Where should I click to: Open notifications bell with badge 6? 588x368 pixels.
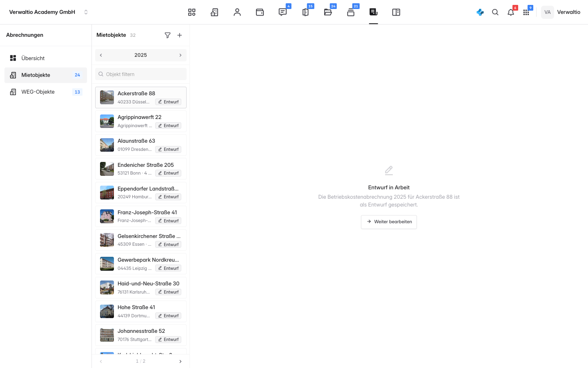click(x=511, y=12)
